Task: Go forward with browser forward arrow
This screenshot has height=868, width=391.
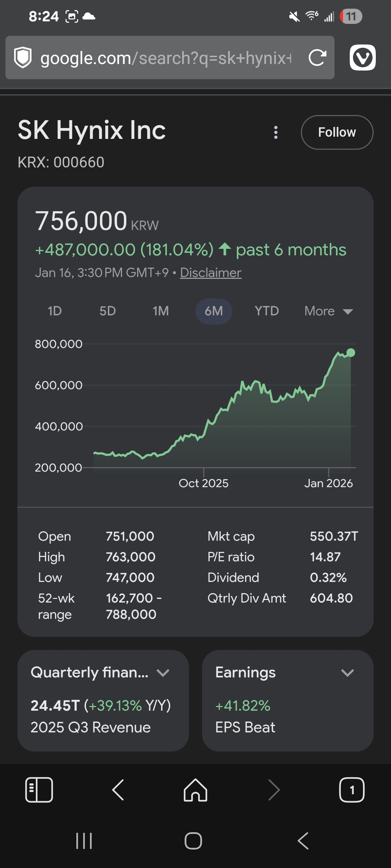Action: pos(274,790)
